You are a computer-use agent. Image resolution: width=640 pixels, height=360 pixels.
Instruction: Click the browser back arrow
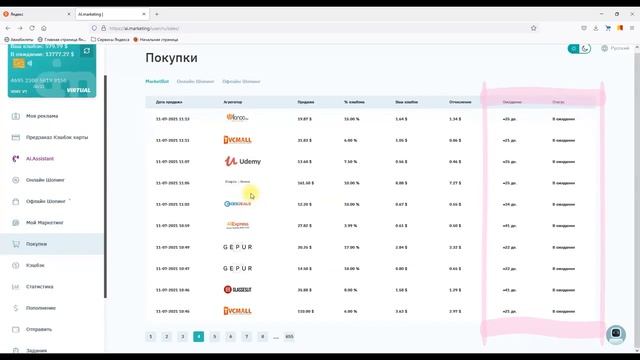pos(8,28)
